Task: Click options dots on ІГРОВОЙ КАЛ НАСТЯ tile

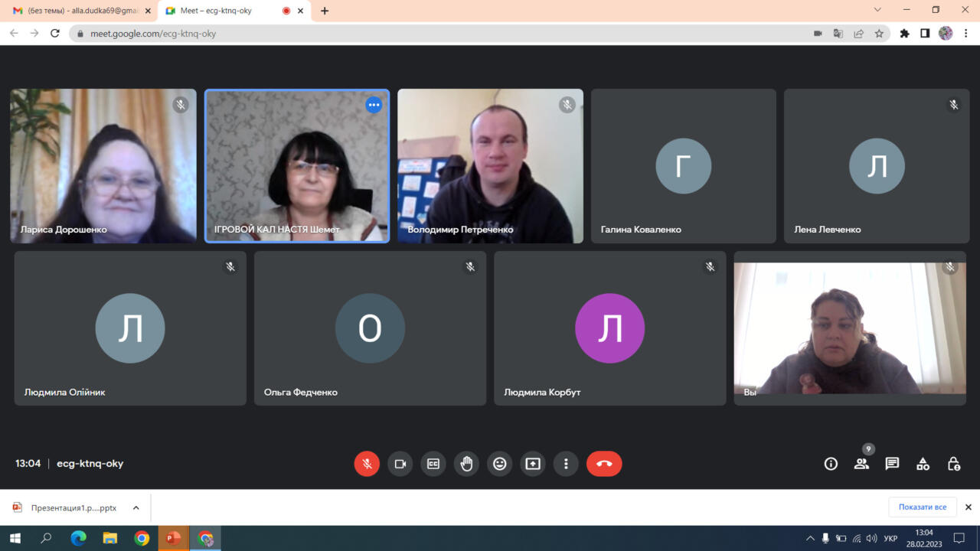Action: (x=374, y=105)
